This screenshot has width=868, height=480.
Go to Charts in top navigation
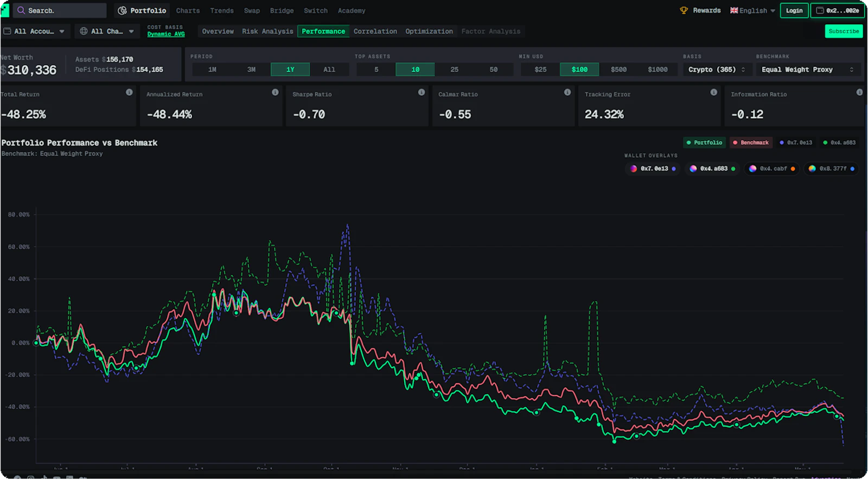(188, 10)
